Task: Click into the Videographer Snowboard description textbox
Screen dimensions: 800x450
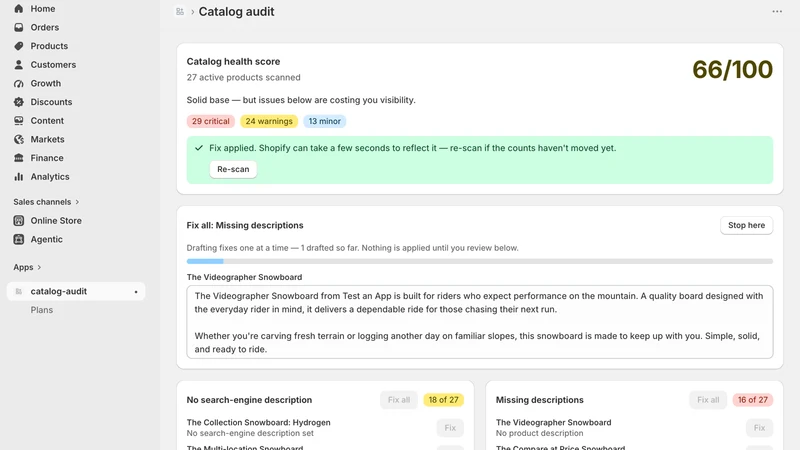Action: point(480,322)
